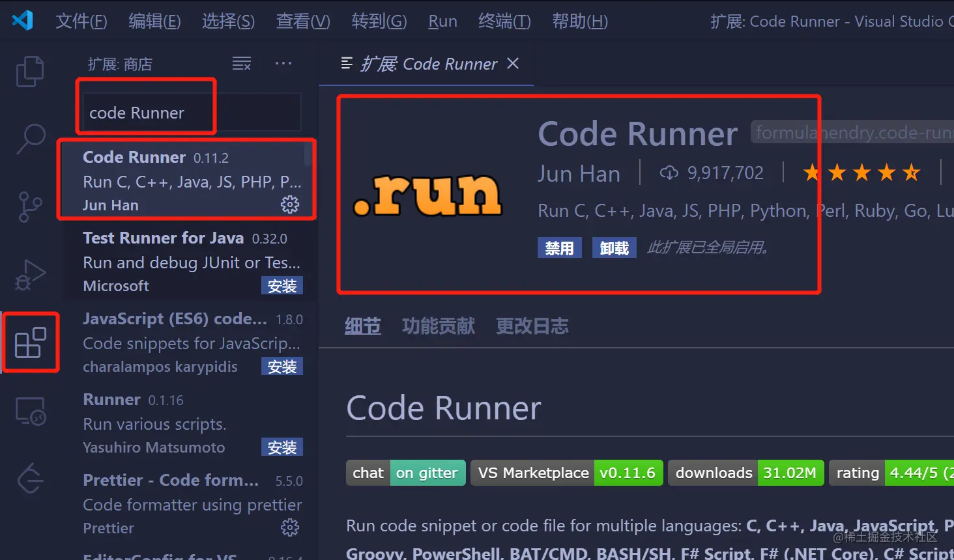
Task: Open manage gear for Code Runner
Action: 289,204
